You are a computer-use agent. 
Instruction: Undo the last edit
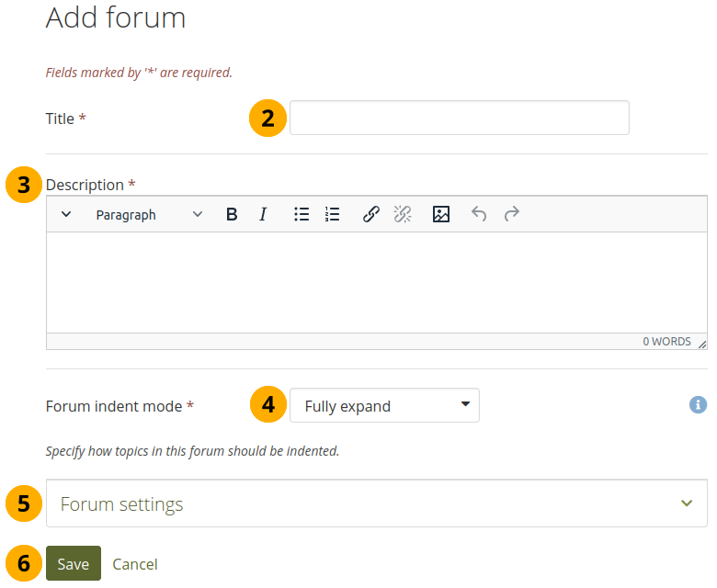pyautogui.click(x=479, y=214)
